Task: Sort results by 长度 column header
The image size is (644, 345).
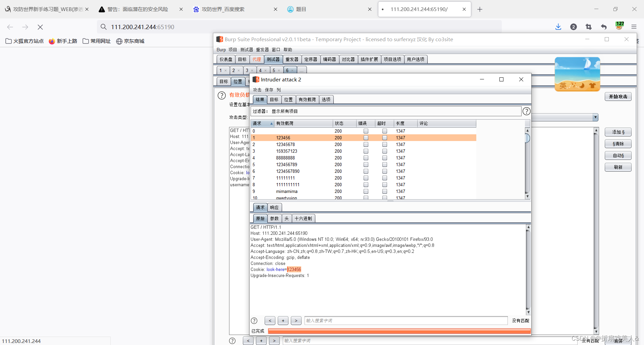Action: point(406,124)
